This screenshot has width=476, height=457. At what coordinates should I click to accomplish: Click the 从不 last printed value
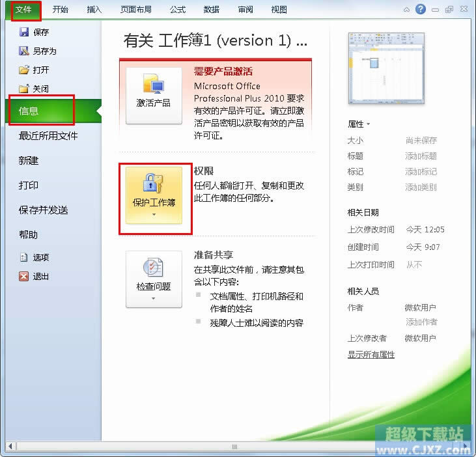click(414, 265)
